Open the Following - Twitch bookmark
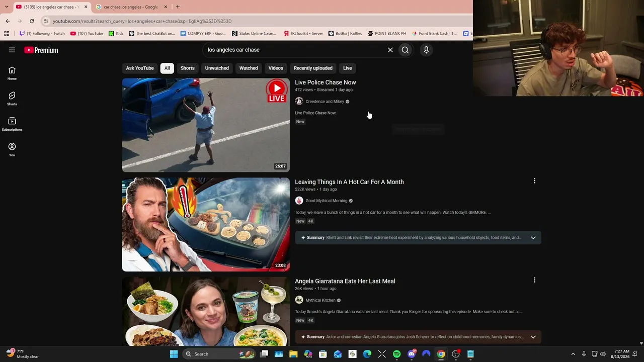 [x=42, y=34]
